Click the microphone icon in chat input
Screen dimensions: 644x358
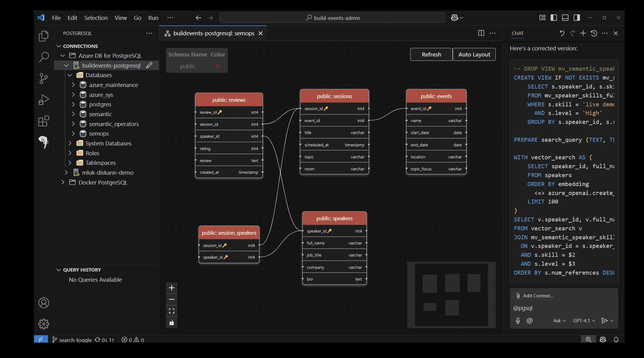(518, 320)
